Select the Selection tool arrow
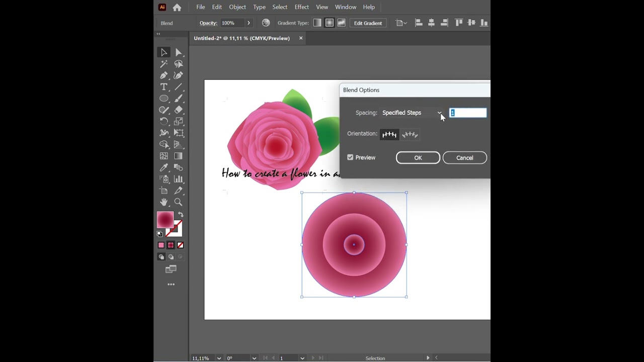The height and width of the screenshot is (362, 644). tap(164, 52)
